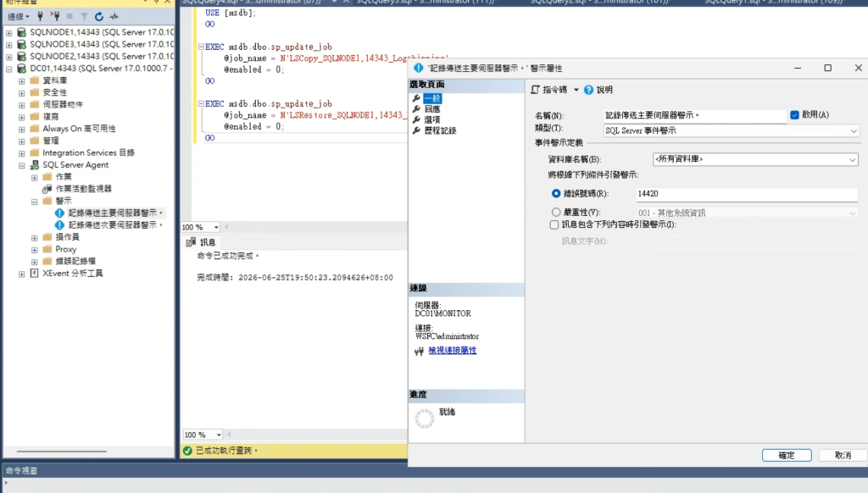
Task: Collapse the 警示 folder node
Action: (34, 202)
